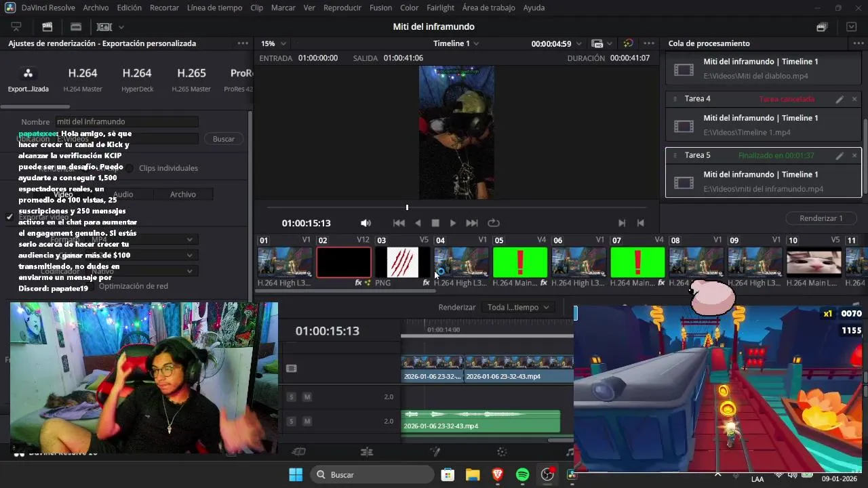
Task: Solo the upper audio track (S)
Action: pyautogui.click(x=292, y=397)
